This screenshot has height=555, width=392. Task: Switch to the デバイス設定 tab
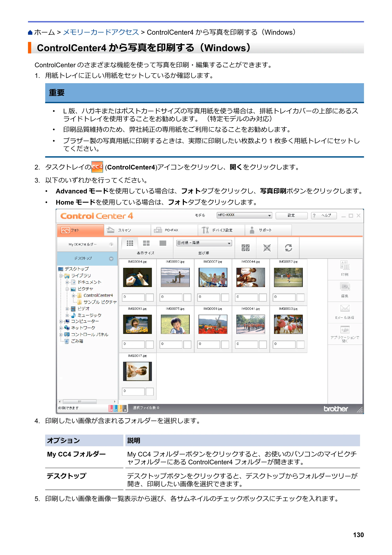tap(221, 230)
